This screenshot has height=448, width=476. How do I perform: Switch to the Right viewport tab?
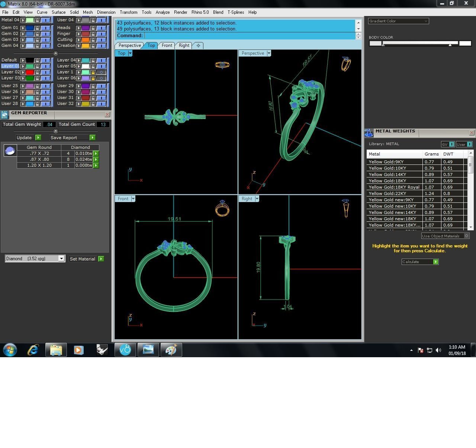[x=184, y=45]
